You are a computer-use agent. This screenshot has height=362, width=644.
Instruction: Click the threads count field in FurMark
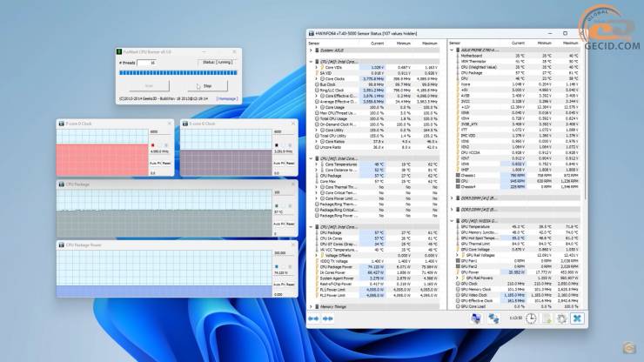click(x=146, y=63)
